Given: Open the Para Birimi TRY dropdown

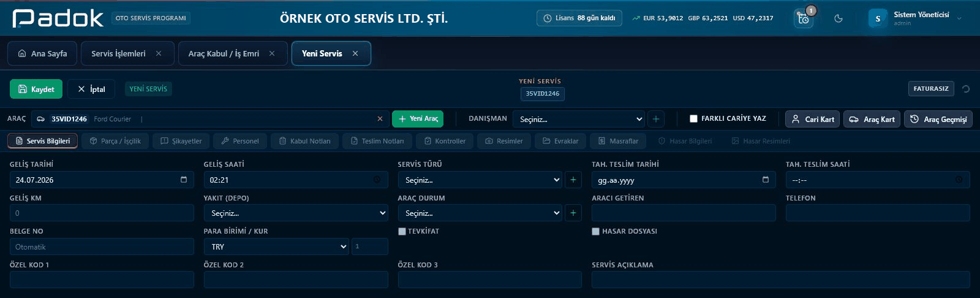Looking at the screenshot, I should coord(277,246).
